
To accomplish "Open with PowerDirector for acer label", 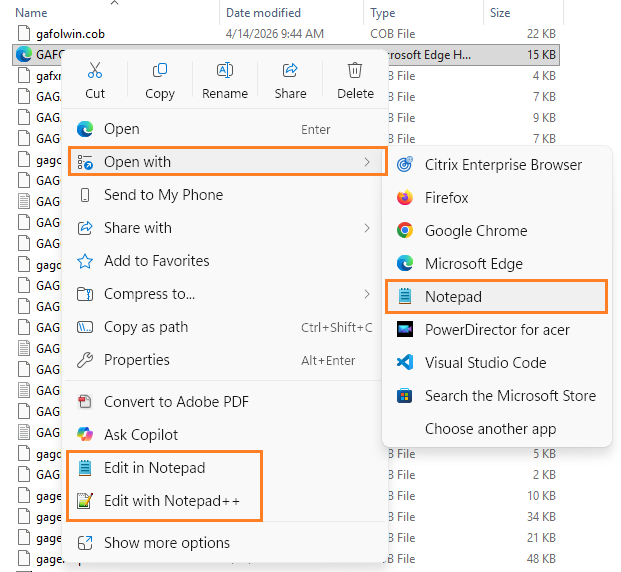I will pos(497,330).
